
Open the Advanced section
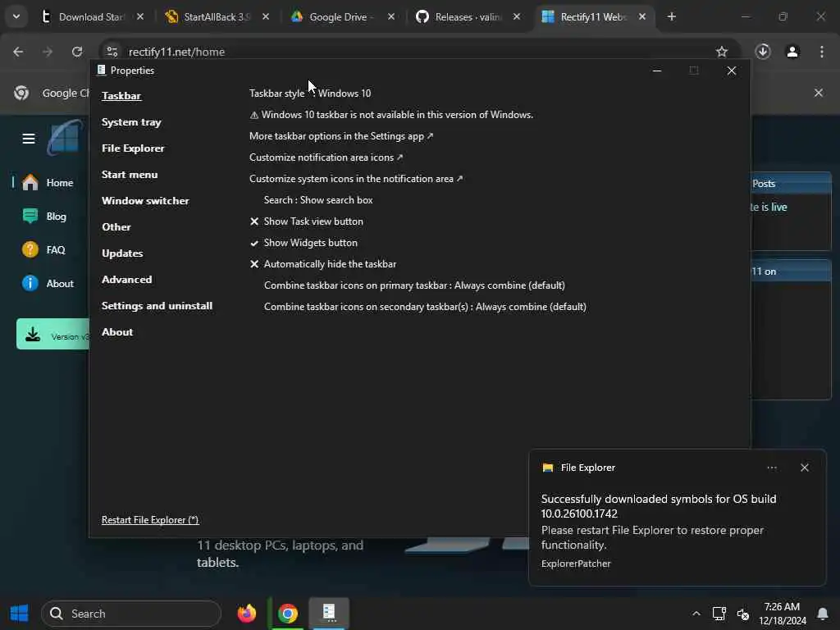[126, 280]
